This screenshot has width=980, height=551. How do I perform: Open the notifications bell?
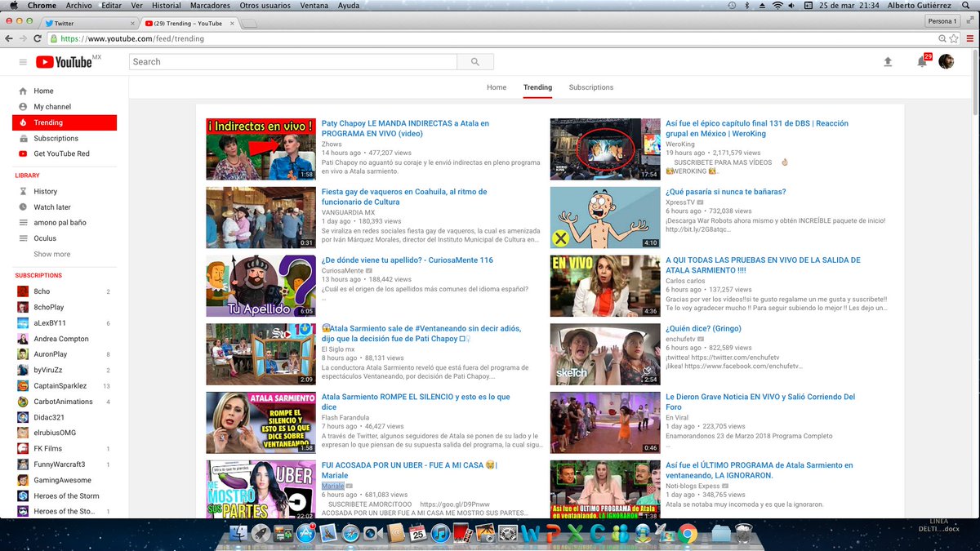point(922,62)
